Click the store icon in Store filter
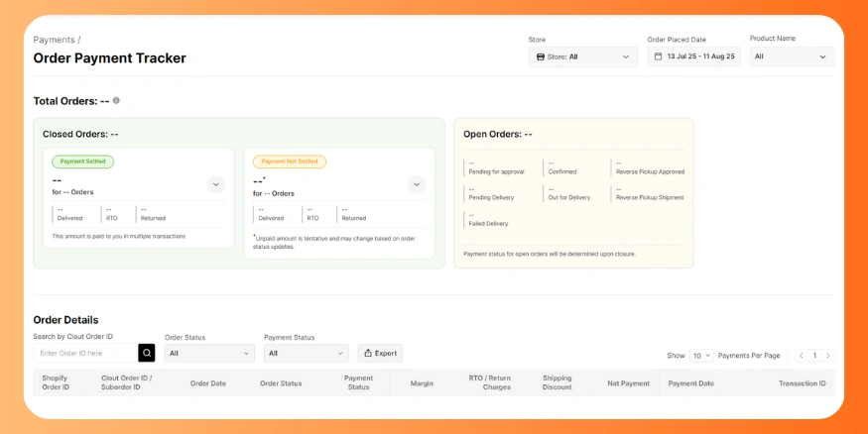 (541, 56)
